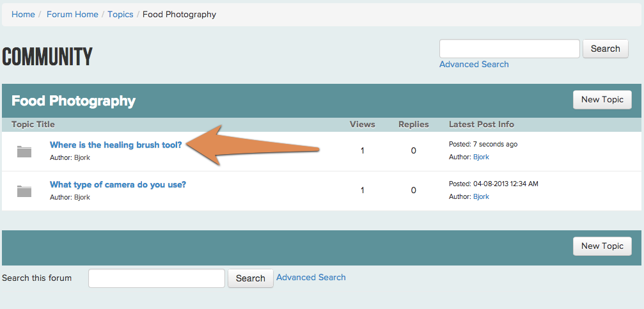This screenshot has width=644, height=309.
Task: Click folder icon beside camera topic
Action: pos(24,191)
